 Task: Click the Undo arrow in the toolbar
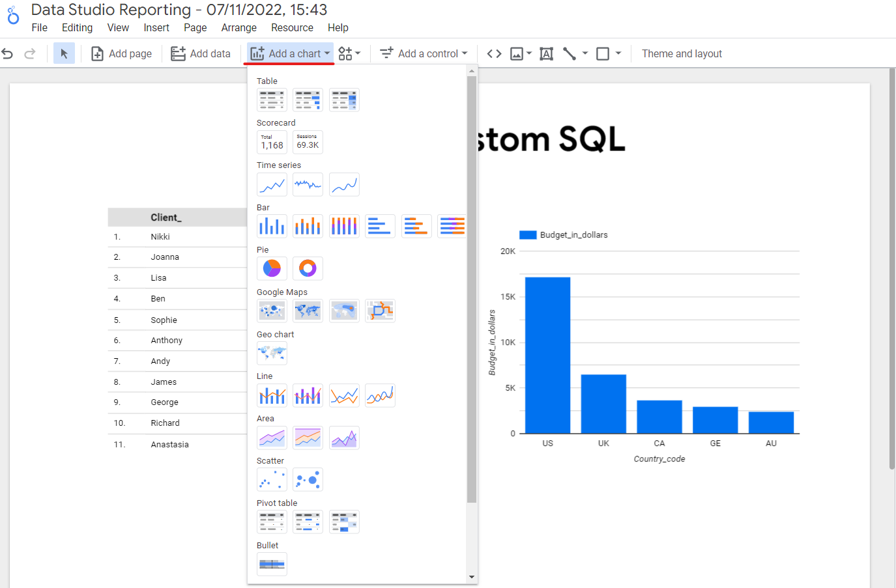(x=7, y=53)
